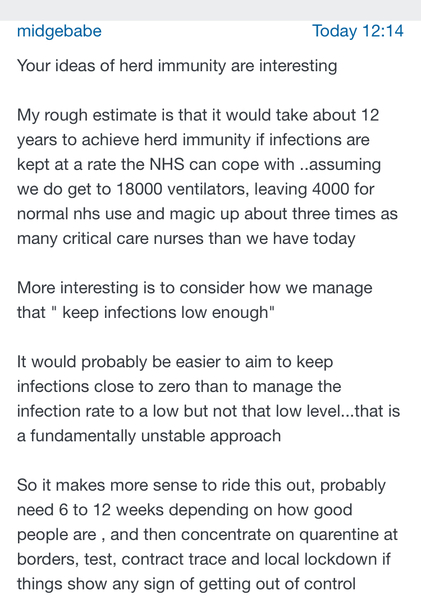Click the line 'many critical care nurses than we have today'

coord(186,239)
